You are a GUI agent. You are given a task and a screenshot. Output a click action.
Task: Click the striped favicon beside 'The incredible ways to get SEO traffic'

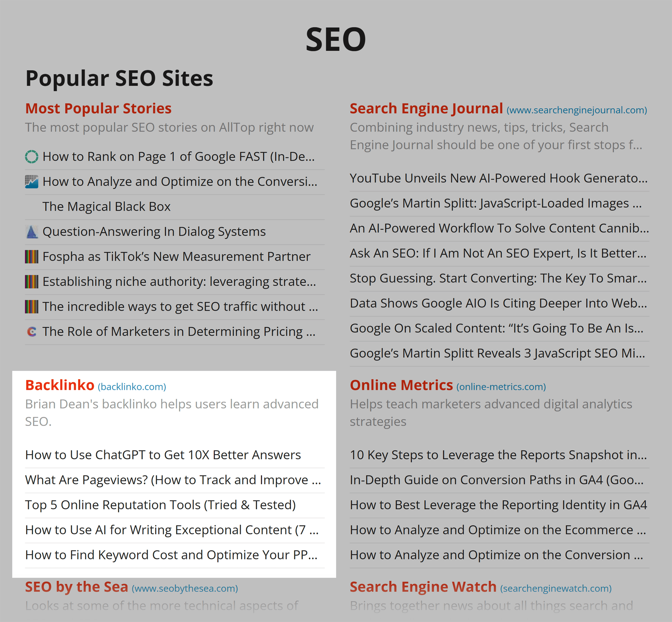32,307
